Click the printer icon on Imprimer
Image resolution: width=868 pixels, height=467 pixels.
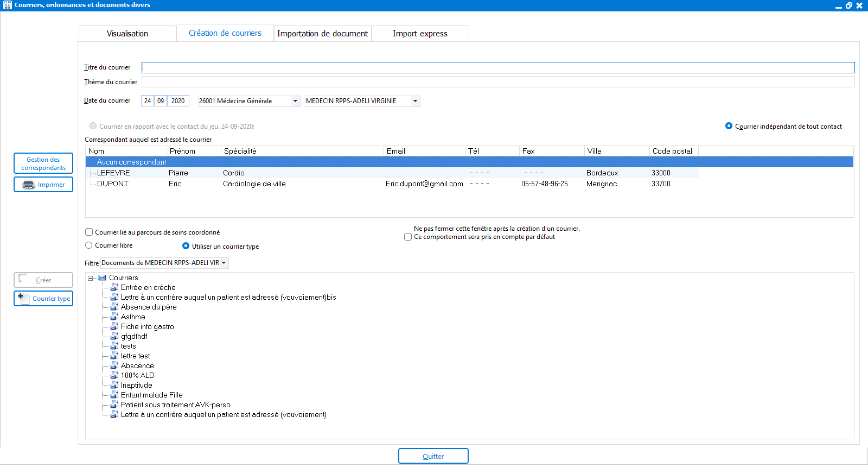[x=29, y=185]
